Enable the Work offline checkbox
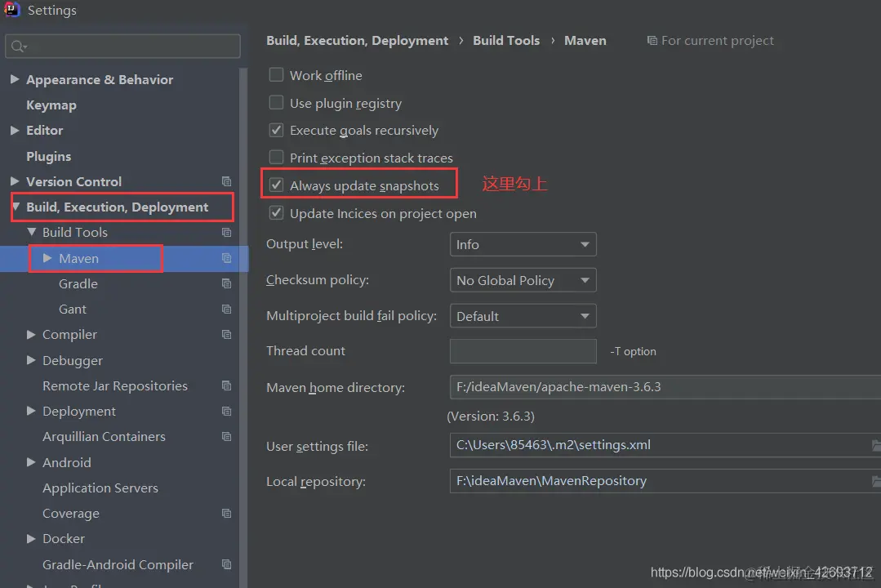The height and width of the screenshot is (588, 881). (276, 75)
